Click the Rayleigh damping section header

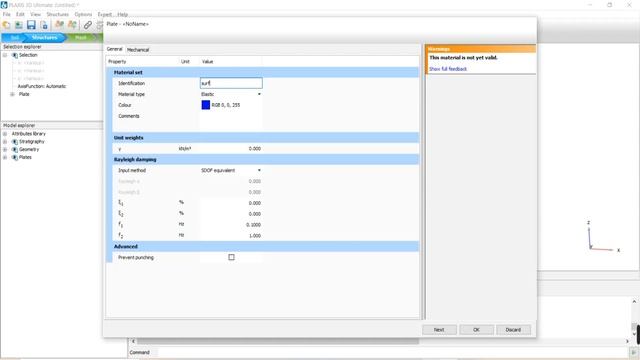(265, 160)
